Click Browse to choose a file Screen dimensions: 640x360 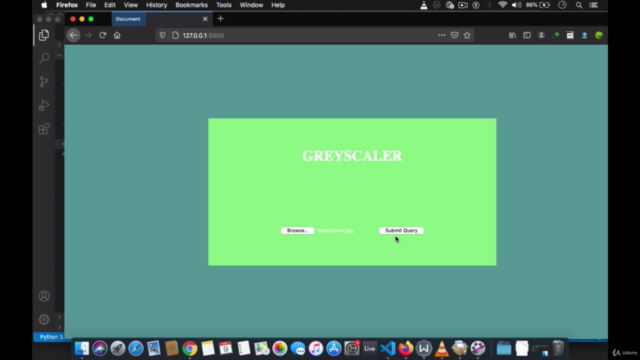tap(298, 231)
